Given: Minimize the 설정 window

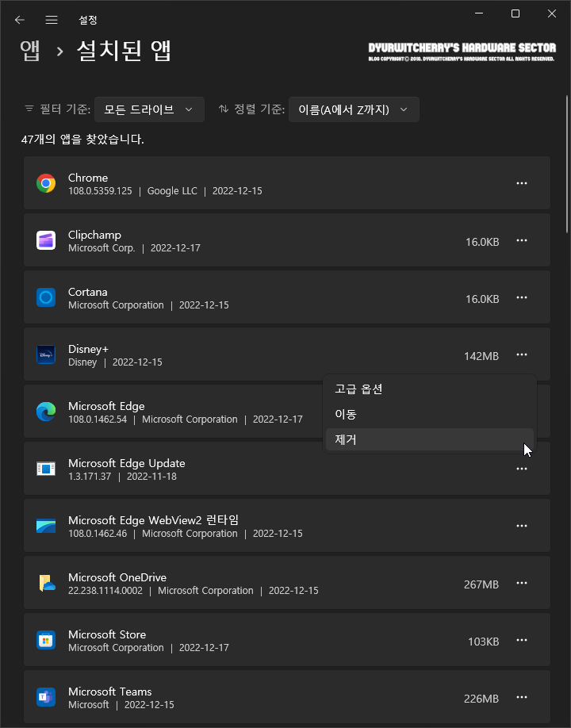Looking at the screenshot, I should [479, 14].
